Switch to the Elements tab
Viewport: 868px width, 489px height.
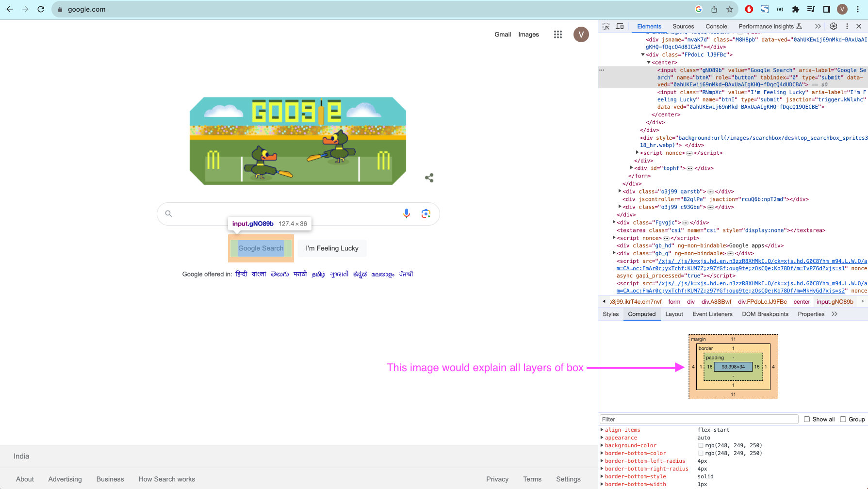click(649, 26)
